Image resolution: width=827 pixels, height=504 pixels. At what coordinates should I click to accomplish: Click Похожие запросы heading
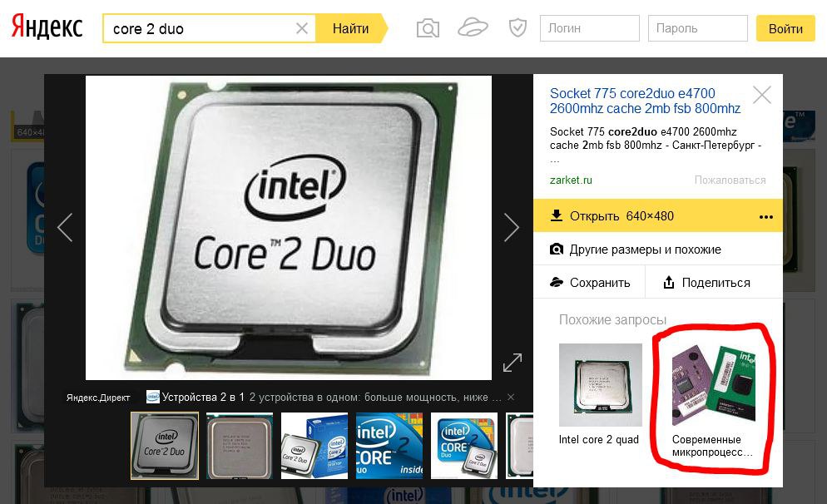click(x=612, y=320)
